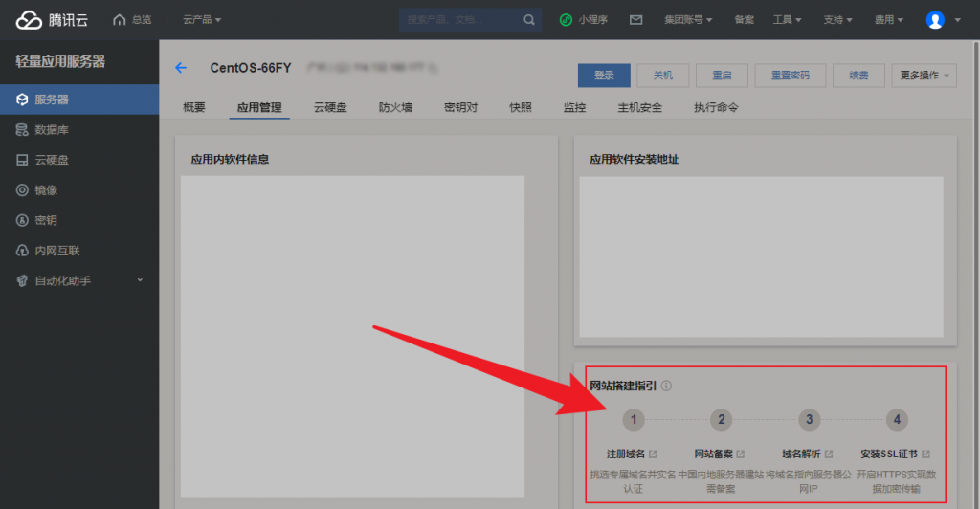Open external link icon beside 安装SSL证书
The width and height of the screenshot is (980, 509).
click(x=925, y=454)
